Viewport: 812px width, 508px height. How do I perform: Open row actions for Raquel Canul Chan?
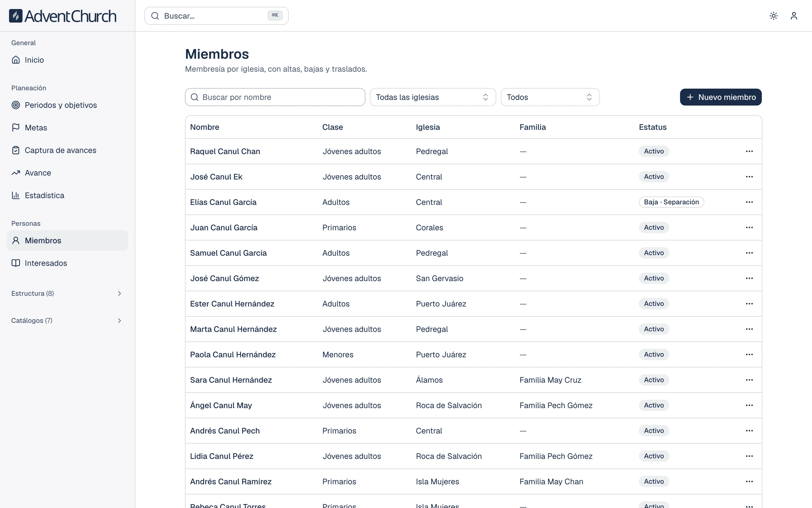pos(749,151)
